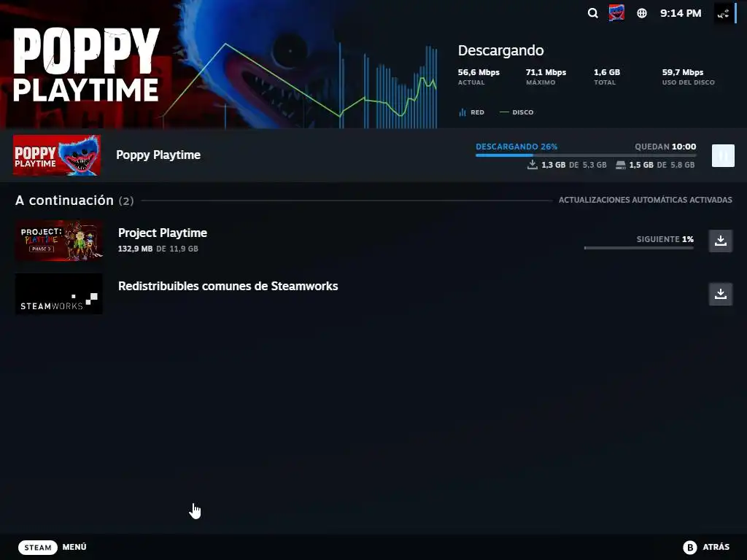The height and width of the screenshot is (560, 747).
Task: Go back with the B ATRÁS button
Action: pos(706,547)
